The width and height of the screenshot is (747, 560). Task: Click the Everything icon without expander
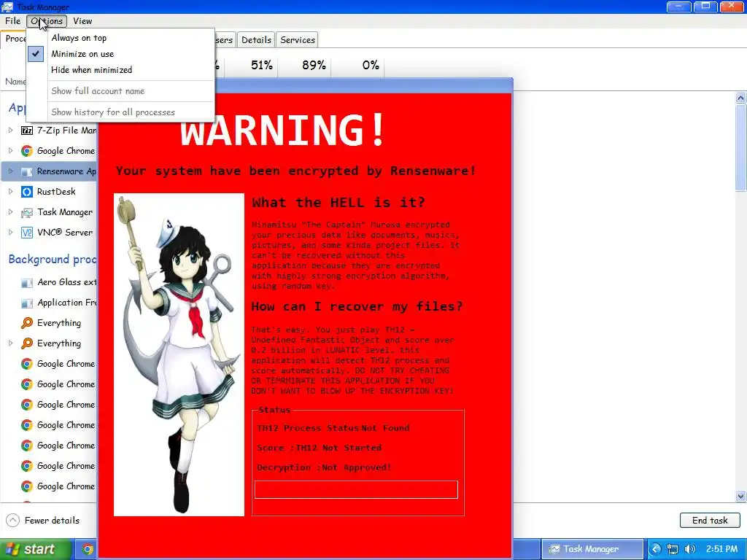pyautogui.click(x=27, y=323)
